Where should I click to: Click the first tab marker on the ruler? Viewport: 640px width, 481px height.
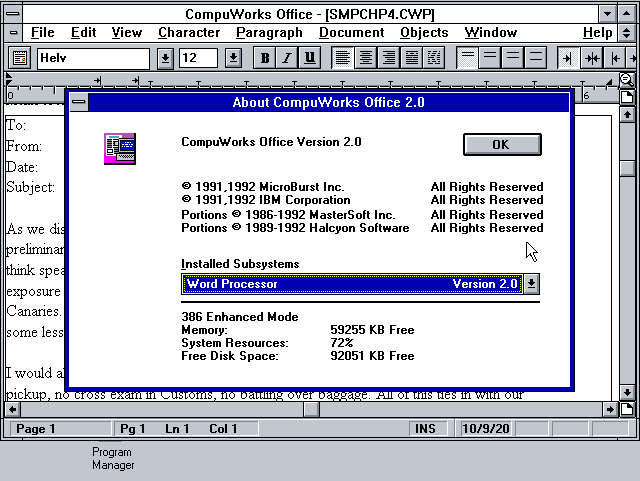click(97, 80)
